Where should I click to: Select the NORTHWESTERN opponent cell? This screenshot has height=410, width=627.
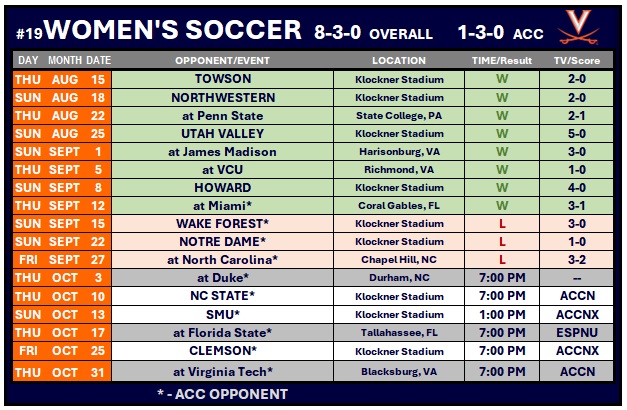[222, 98]
